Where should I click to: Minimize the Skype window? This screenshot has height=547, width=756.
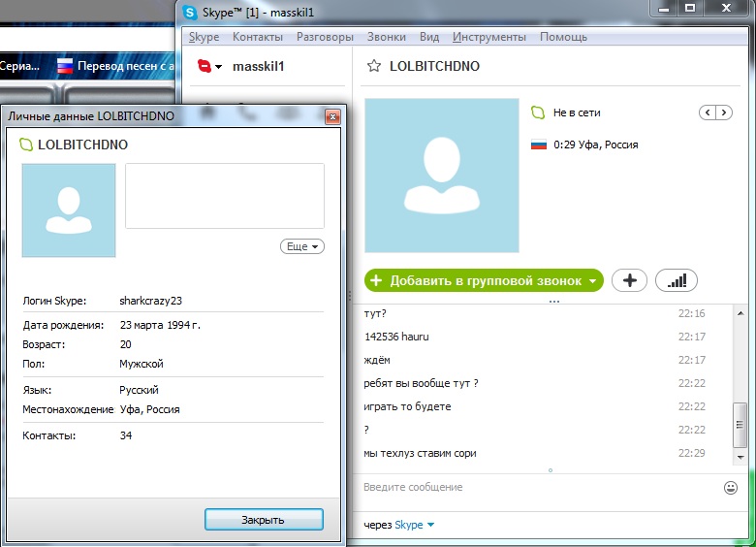[664, 8]
